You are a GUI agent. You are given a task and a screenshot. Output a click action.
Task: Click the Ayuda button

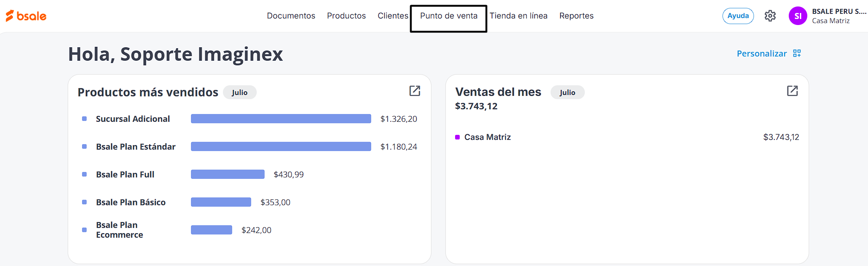tap(738, 16)
